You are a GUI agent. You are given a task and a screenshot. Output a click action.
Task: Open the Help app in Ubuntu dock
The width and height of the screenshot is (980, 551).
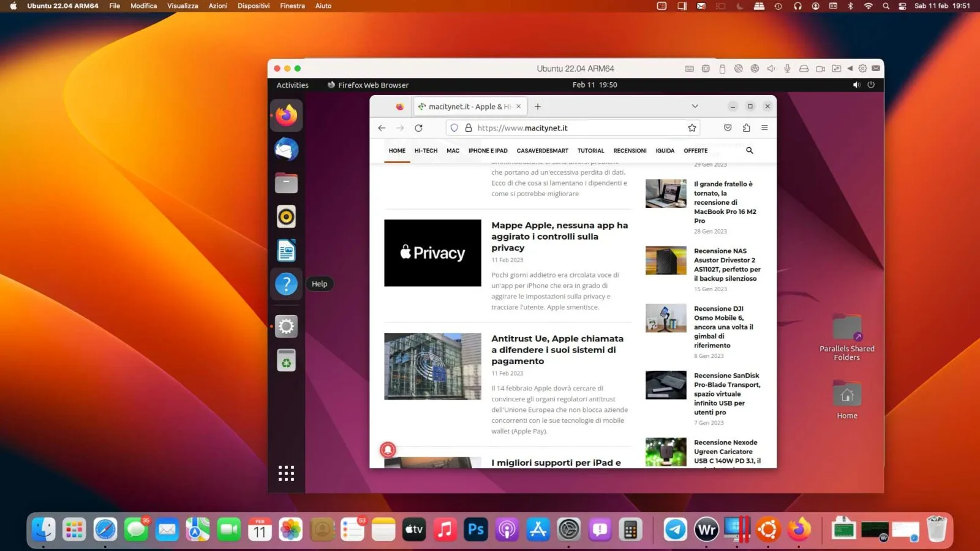[x=286, y=284]
